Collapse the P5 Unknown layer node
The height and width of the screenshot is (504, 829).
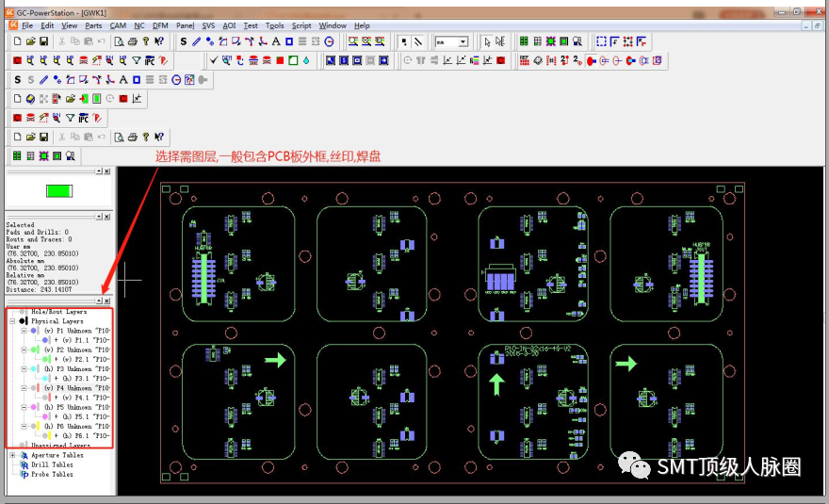(x=24, y=407)
